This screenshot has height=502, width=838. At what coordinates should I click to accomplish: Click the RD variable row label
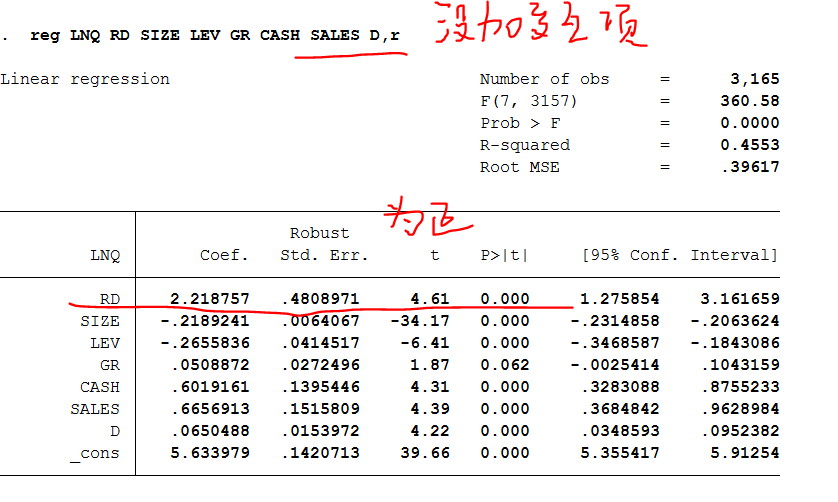coord(110,299)
